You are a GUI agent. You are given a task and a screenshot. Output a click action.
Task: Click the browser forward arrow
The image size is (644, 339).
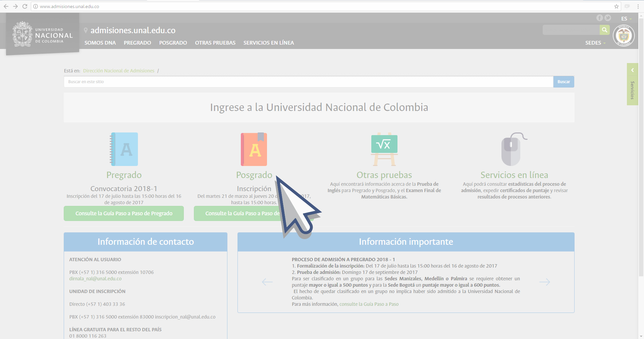pos(15,6)
